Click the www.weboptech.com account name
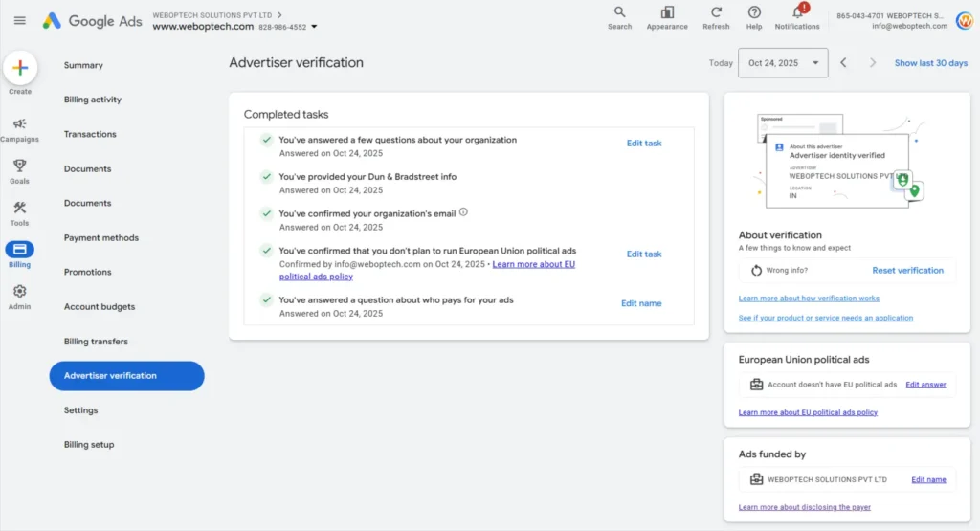980x531 pixels. [203, 26]
